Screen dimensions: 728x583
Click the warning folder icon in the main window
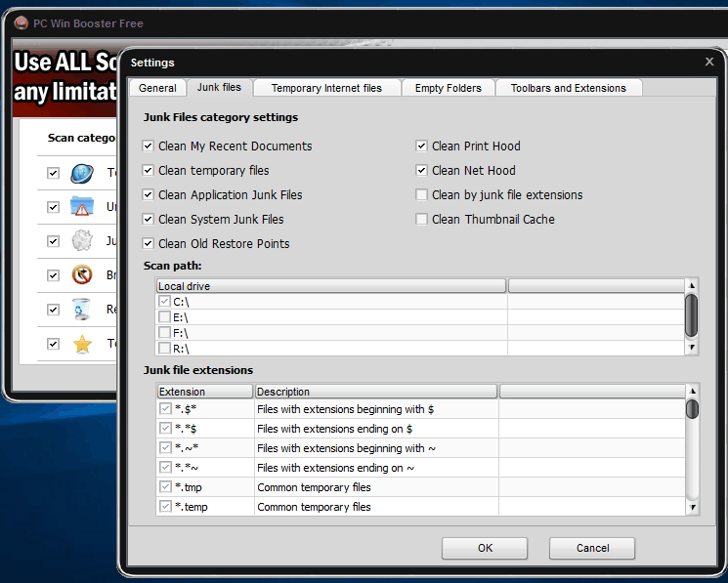[x=82, y=207]
